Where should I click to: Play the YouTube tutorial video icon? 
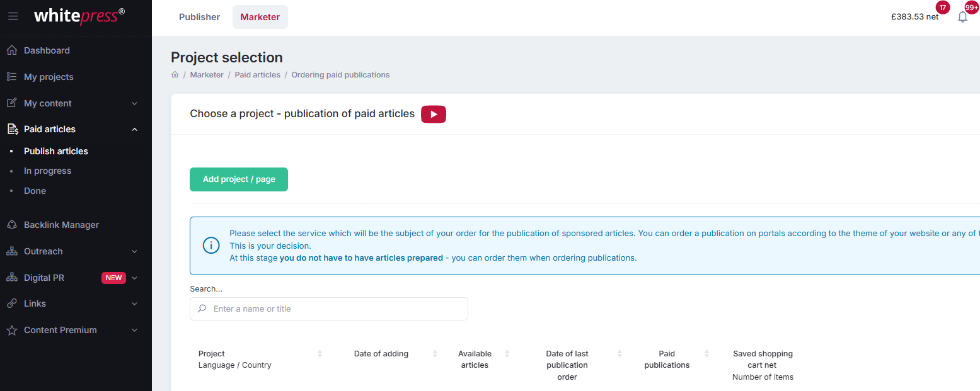(x=433, y=114)
